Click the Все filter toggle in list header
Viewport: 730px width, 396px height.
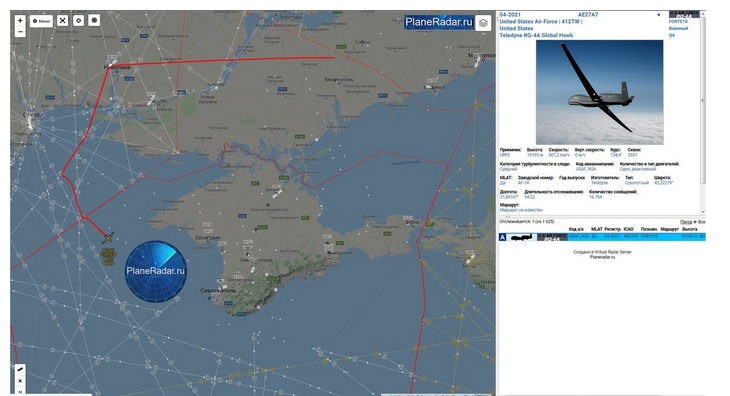[x=702, y=222]
